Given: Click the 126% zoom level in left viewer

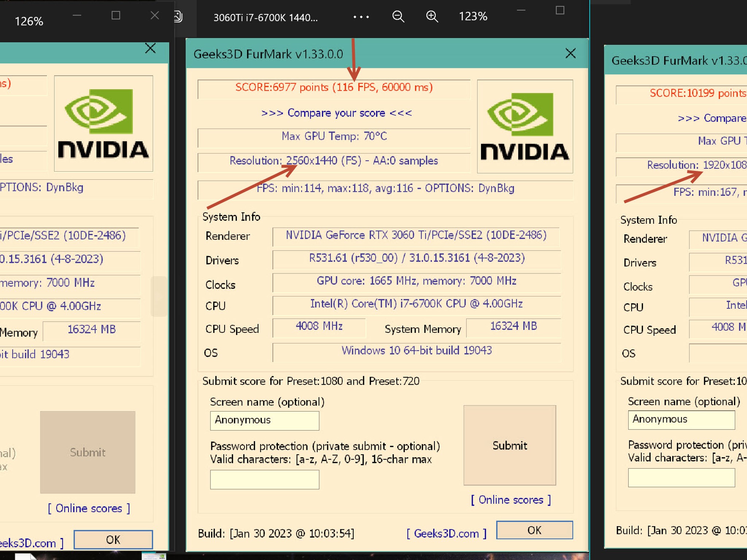Looking at the screenshot, I should 29,22.
